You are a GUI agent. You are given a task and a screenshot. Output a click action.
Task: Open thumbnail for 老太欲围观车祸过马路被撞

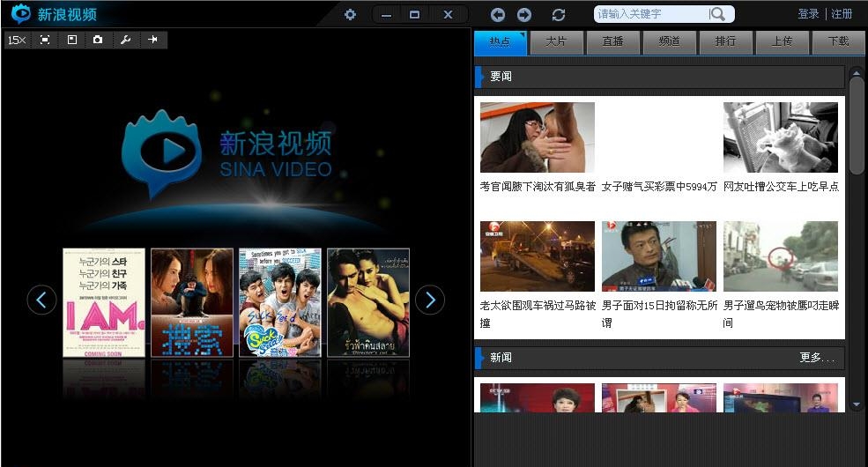(x=538, y=256)
